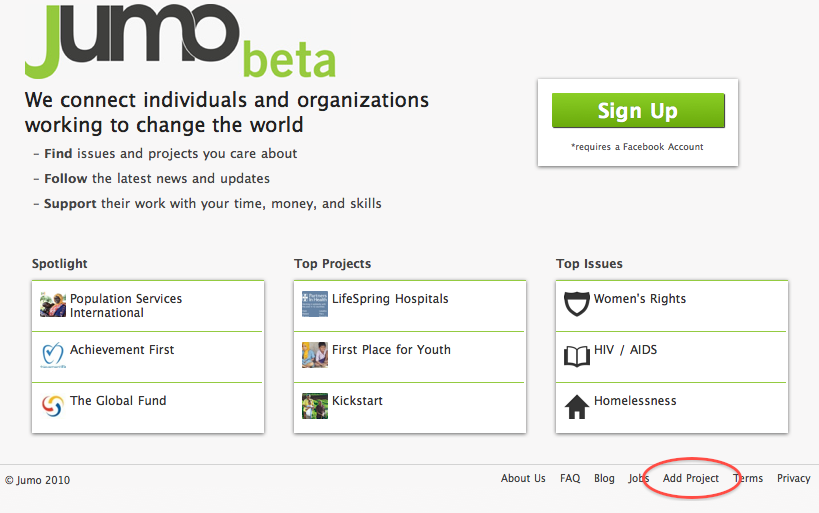819x513 pixels.
Task: View the Privacy footer link
Action: 794,479
